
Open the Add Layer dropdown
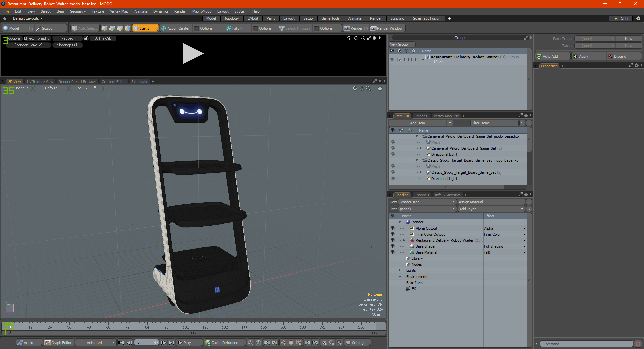click(491, 209)
